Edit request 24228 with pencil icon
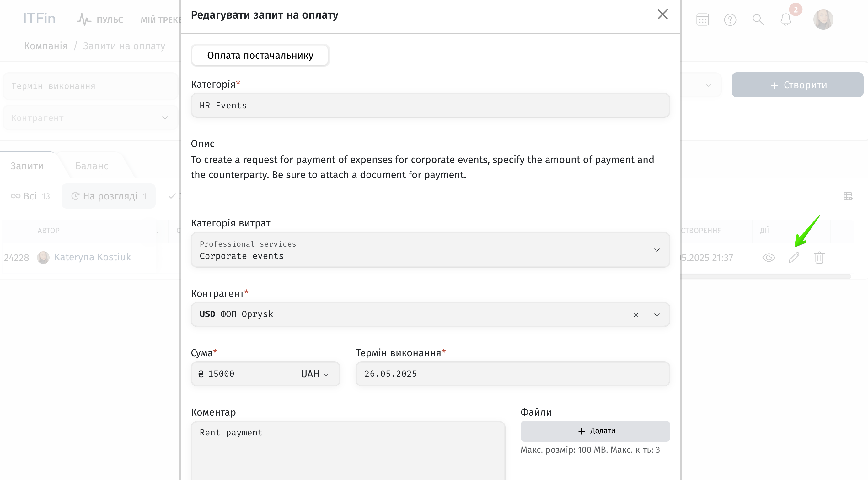 pyautogui.click(x=794, y=258)
